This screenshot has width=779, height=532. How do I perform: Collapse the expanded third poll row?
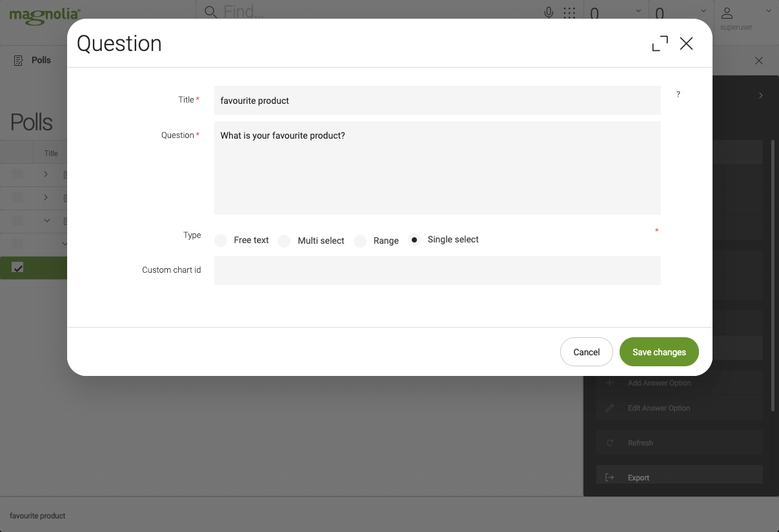pos(46,221)
